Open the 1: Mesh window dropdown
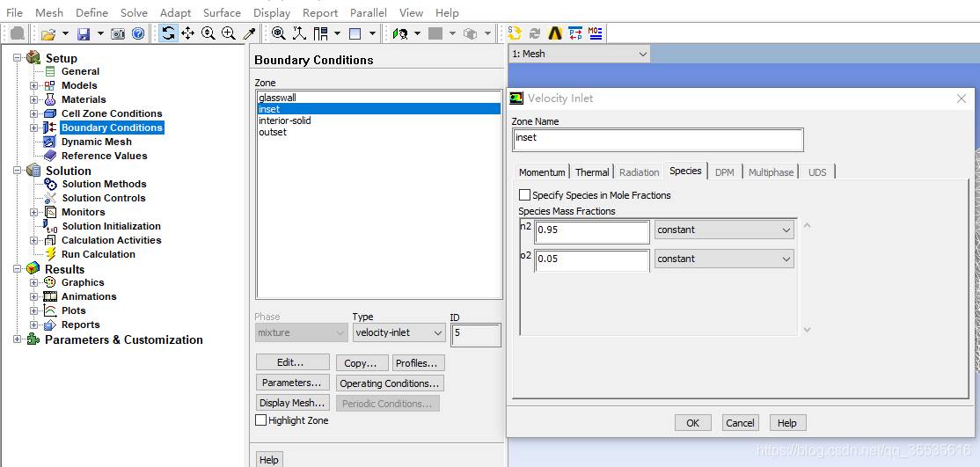This screenshot has height=467, width=980. [580, 54]
